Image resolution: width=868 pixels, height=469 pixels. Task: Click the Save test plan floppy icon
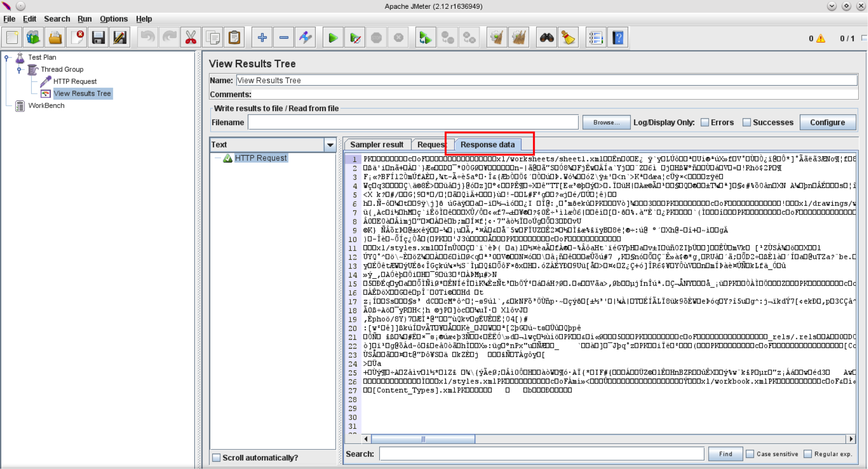[99, 38]
